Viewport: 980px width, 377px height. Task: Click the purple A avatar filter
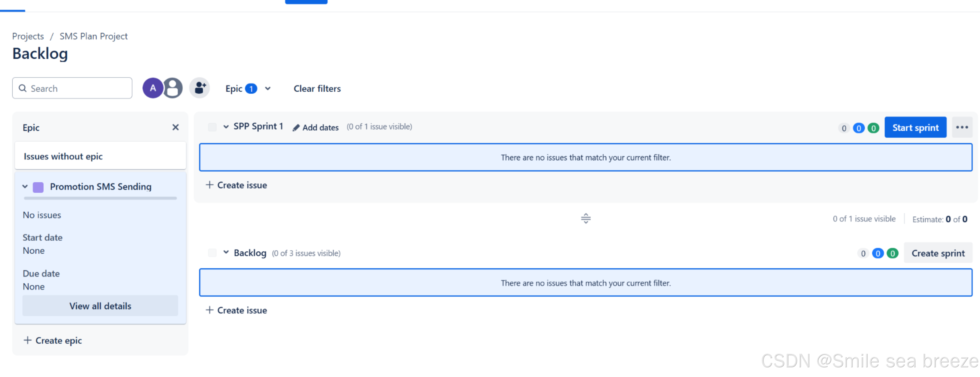point(153,88)
